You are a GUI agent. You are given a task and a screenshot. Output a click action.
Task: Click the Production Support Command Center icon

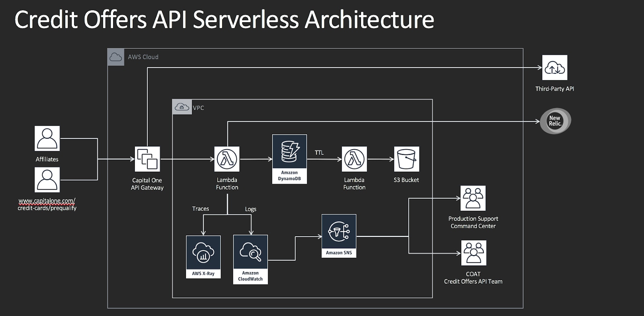[473, 198]
